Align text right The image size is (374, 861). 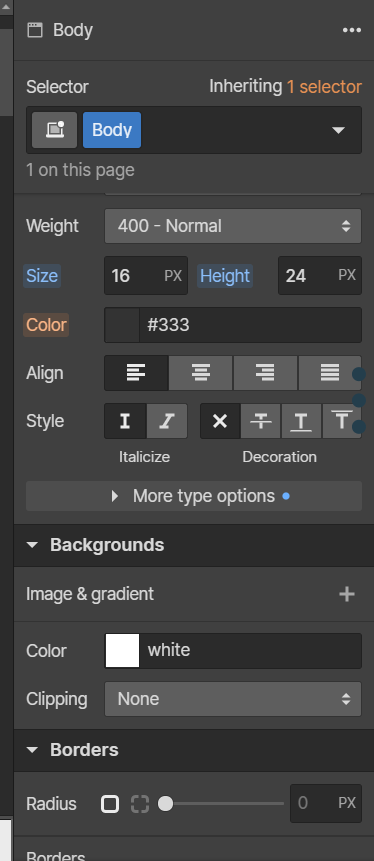265,373
